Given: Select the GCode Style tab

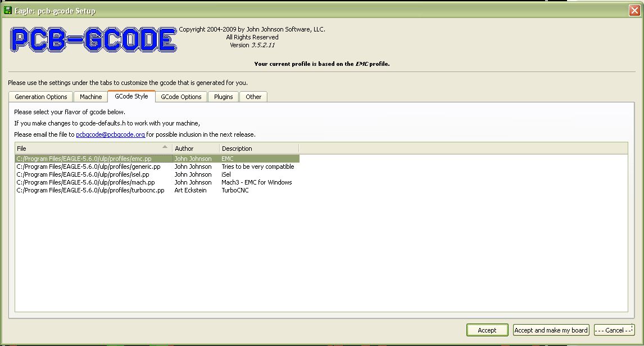Looking at the screenshot, I should click(131, 96).
